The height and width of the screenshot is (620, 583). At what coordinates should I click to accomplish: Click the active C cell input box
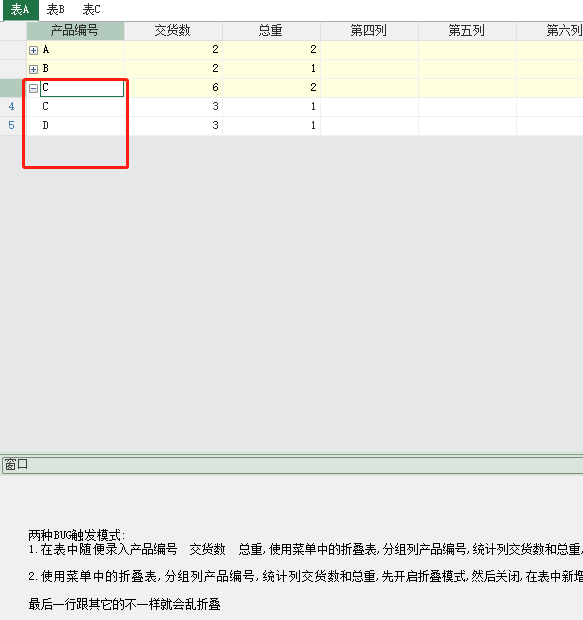click(x=82, y=88)
